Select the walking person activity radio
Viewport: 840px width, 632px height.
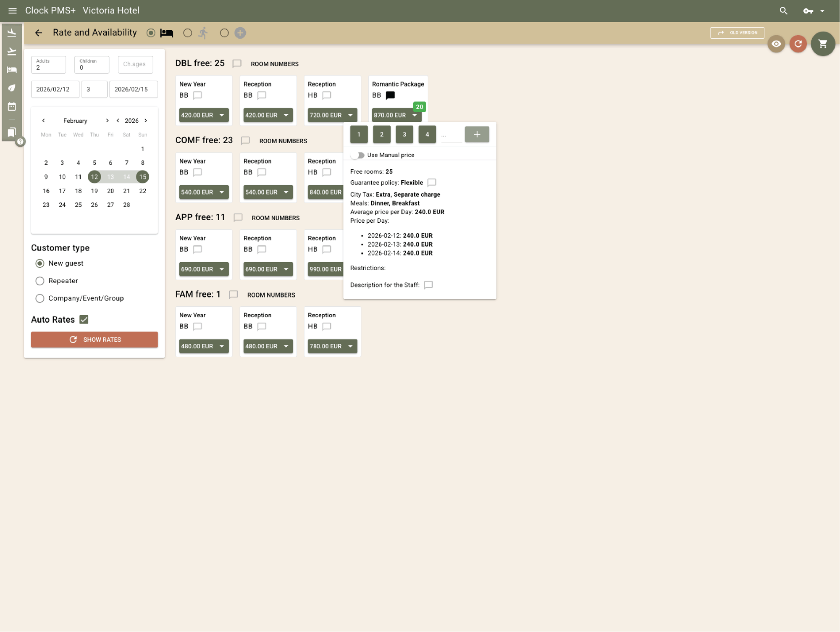[188, 33]
